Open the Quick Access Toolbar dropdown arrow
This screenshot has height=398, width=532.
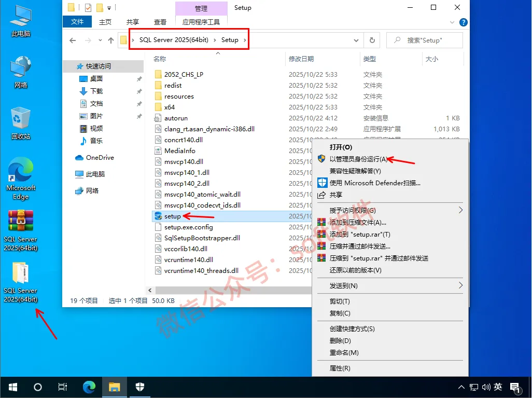click(x=109, y=8)
